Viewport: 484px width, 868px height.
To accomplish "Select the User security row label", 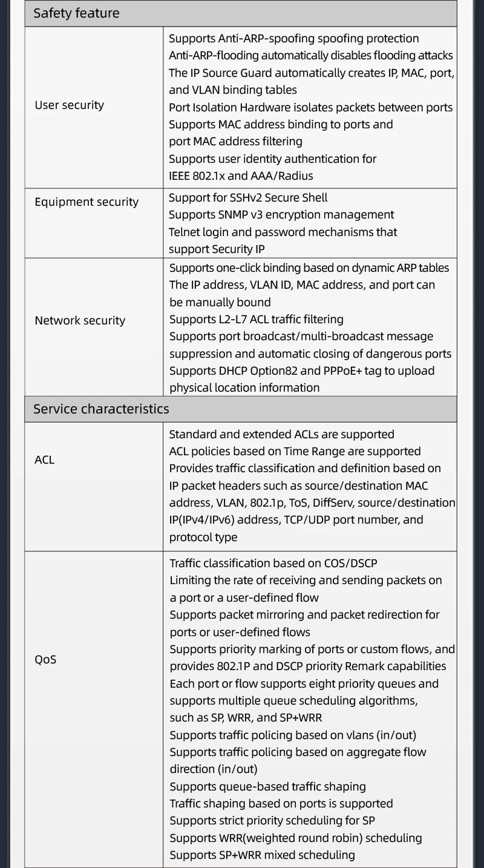I will coord(69,105).
